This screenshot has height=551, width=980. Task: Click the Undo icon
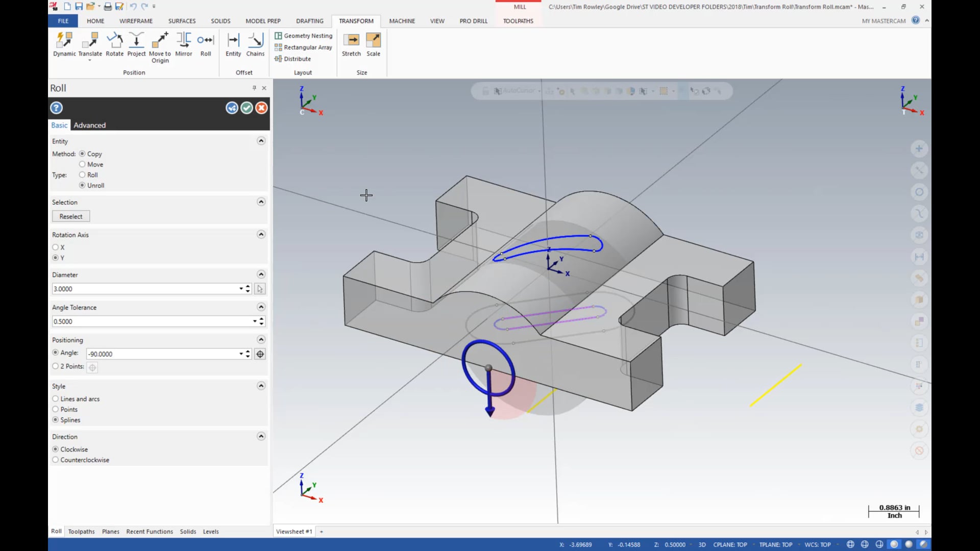pos(133,7)
